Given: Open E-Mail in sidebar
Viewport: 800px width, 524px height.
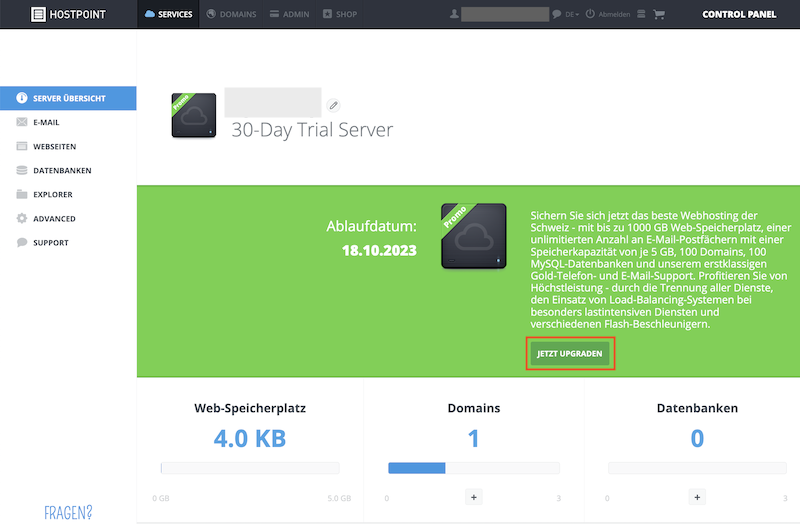Looking at the screenshot, I should 68,122.
